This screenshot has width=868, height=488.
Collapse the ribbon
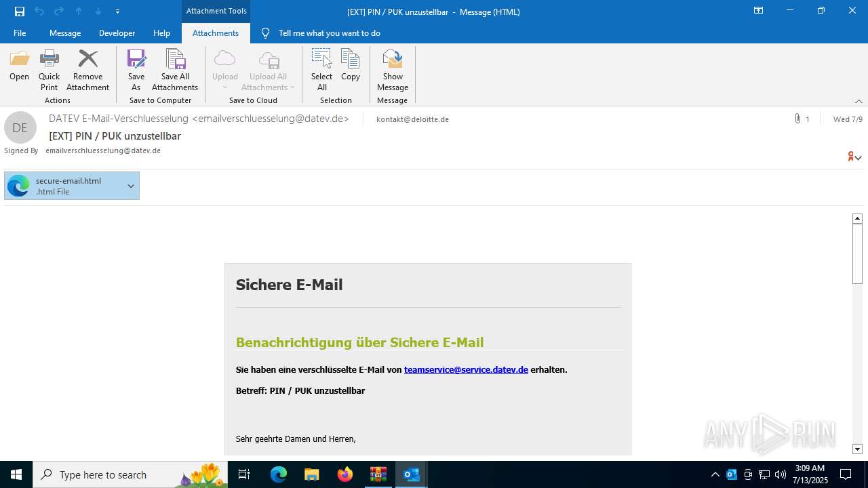(x=859, y=101)
